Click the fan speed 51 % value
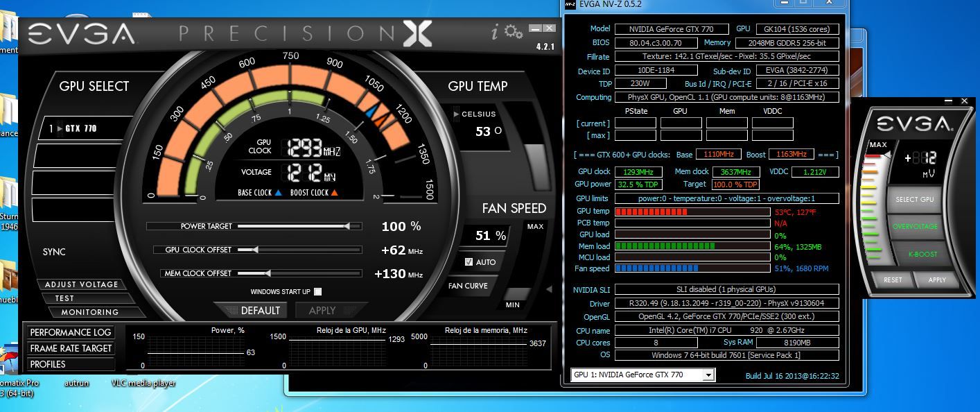This screenshot has height=412, width=980. 491,236
